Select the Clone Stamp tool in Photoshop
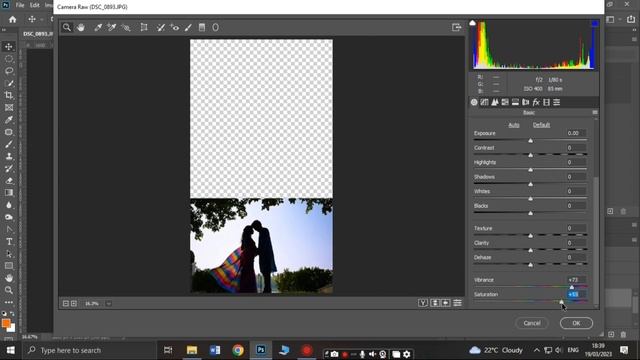This screenshot has height=360, width=640. (9, 156)
